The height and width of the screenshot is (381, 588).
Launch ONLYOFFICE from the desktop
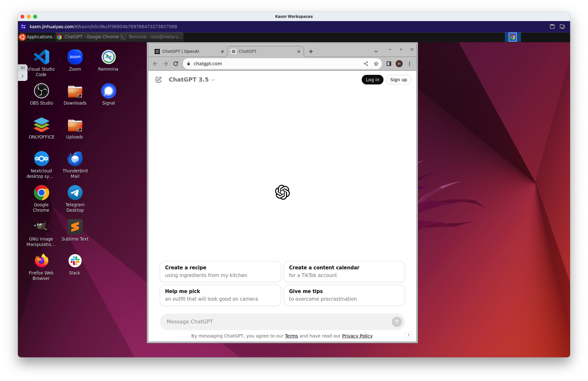click(x=41, y=128)
